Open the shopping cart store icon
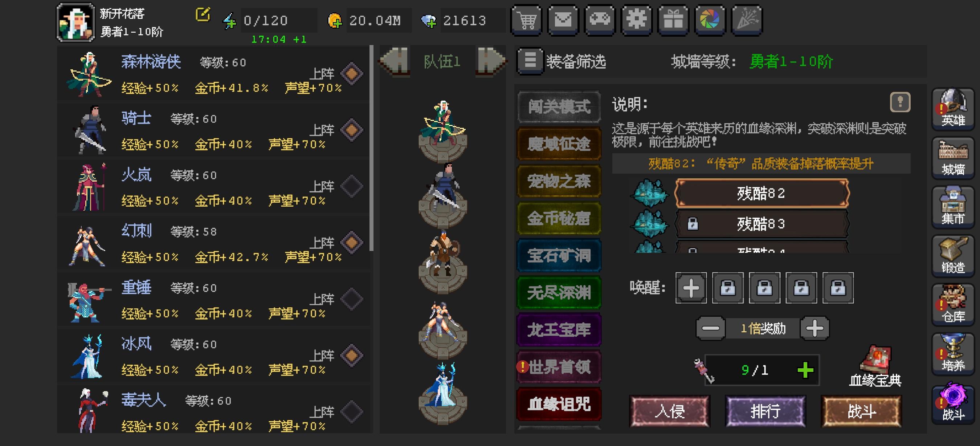This screenshot has width=980, height=446. pyautogui.click(x=527, y=20)
